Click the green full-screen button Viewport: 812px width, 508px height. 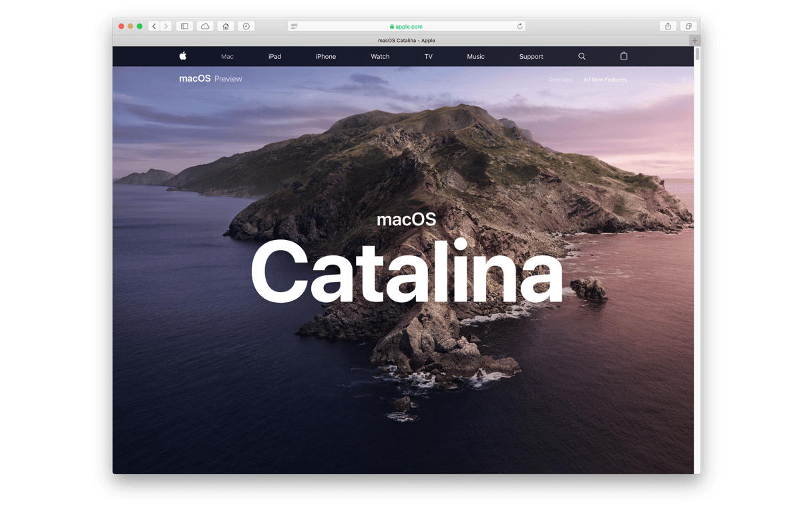pos(140,26)
